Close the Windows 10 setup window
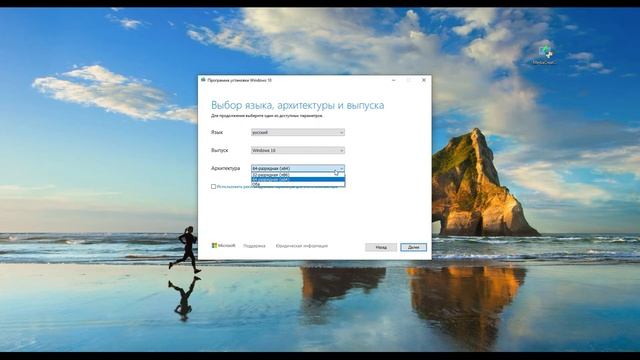 click(424, 80)
